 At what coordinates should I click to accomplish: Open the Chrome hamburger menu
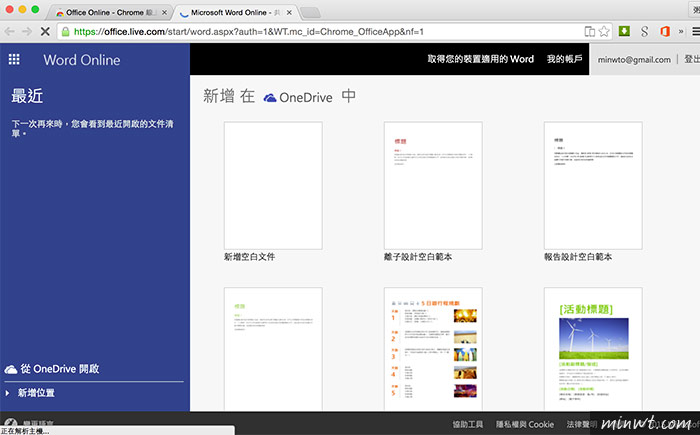pos(696,31)
